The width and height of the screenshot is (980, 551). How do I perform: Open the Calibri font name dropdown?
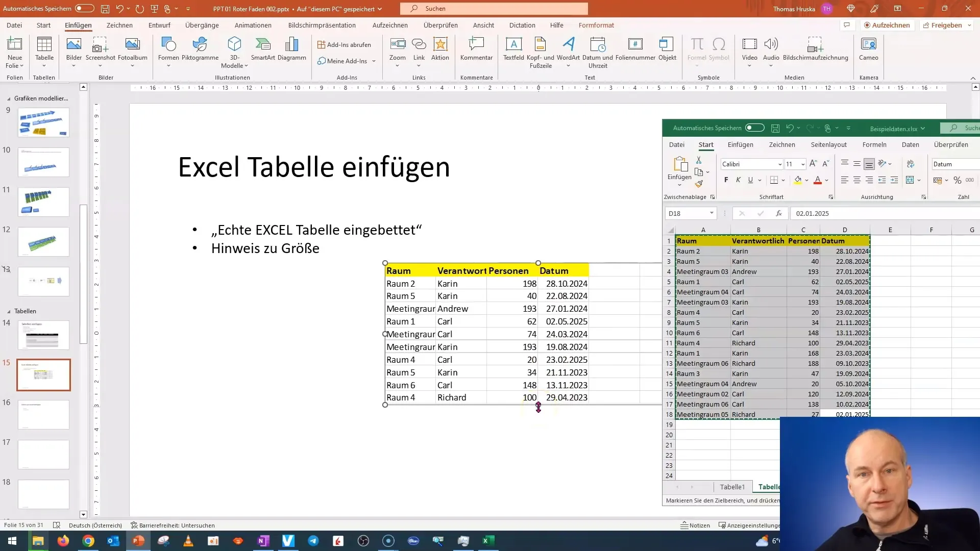[780, 164]
